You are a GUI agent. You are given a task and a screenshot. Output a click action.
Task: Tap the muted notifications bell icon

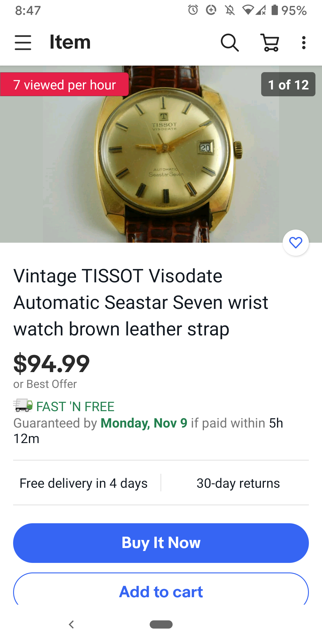(x=230, y=10)
